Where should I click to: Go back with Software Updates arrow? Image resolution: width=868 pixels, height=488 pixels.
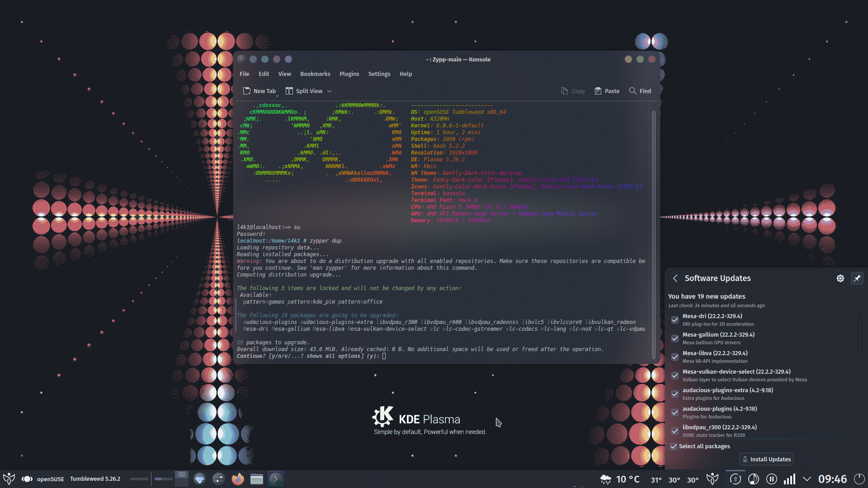[x=675, y=278]
